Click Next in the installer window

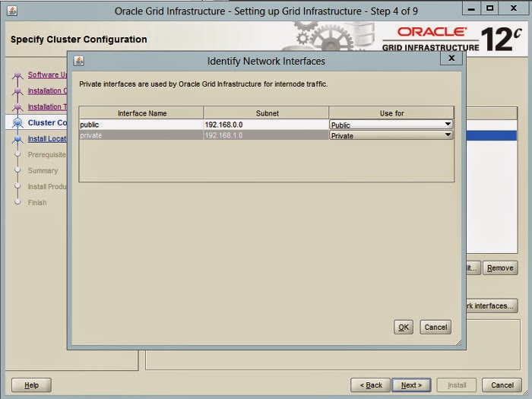(x=411, y=385)
